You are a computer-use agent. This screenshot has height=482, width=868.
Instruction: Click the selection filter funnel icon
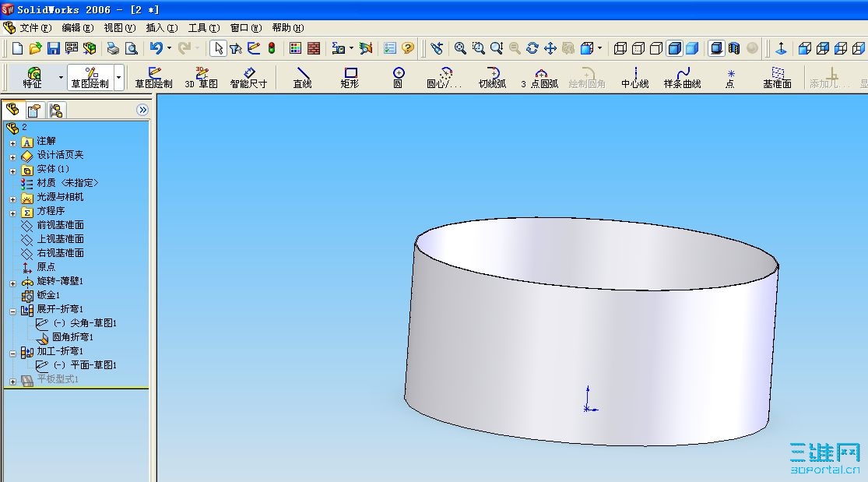236,49
